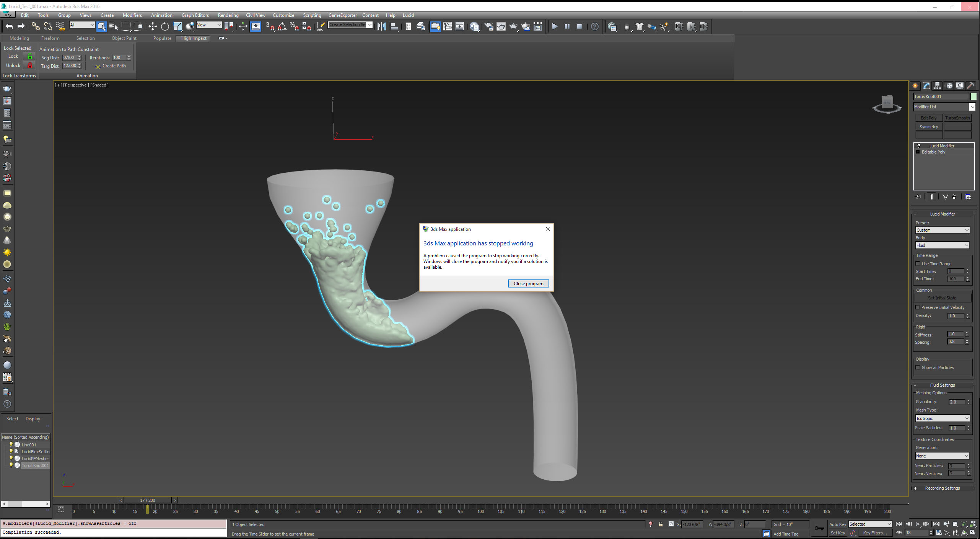Click the object color swatch beside Torus Knot001
This screenshot has height=539, width=980.
[x=973, y=96]
